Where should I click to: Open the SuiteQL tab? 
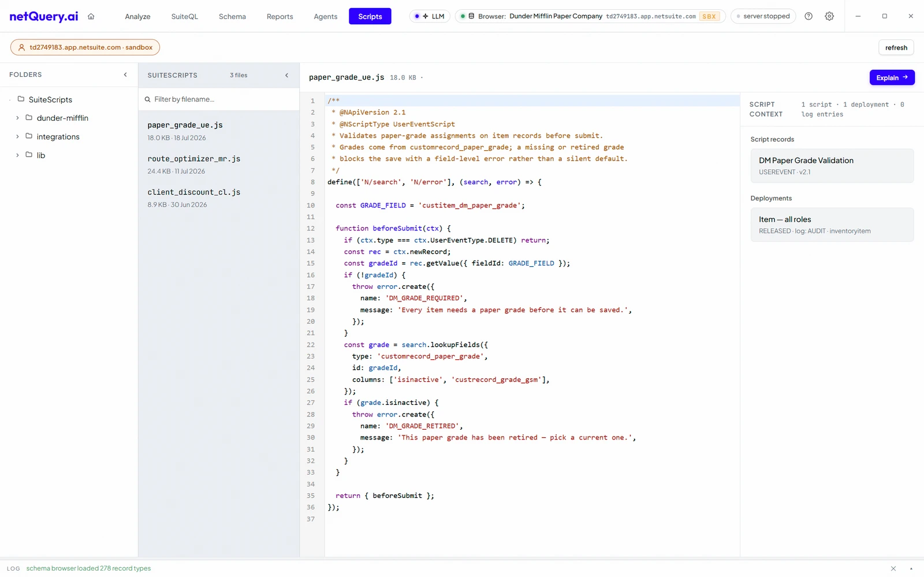click(x=185, y=16)
